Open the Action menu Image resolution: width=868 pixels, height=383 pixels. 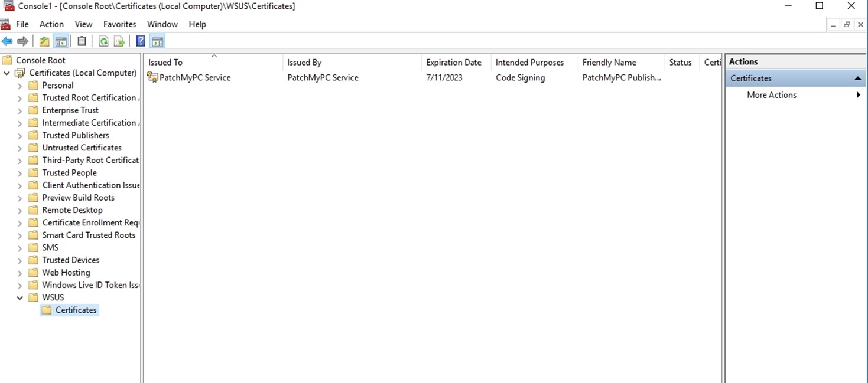(x=51, y=24)
